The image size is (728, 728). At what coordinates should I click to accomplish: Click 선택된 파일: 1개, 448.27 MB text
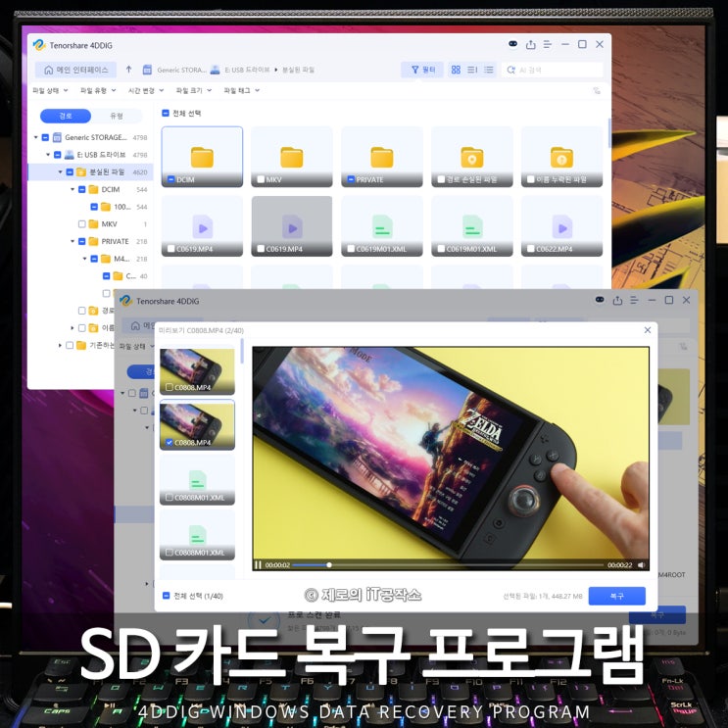[543, 596]
